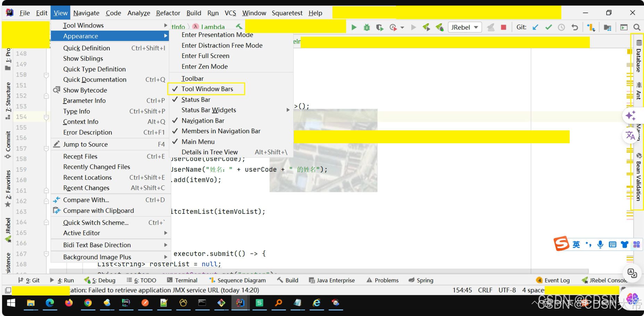
Task: Toggle the Status Bar option off
Action: (196, 99)
